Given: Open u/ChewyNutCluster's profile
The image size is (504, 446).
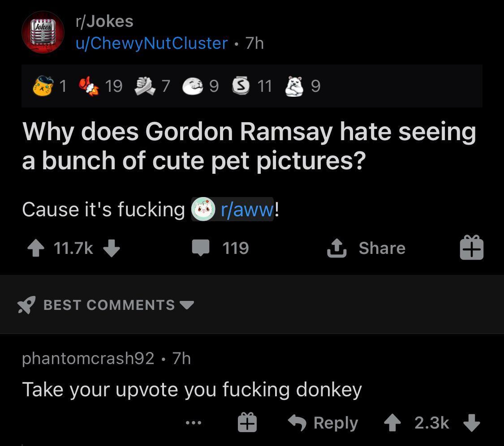Looking at the screenshot, I should (151, 43).
